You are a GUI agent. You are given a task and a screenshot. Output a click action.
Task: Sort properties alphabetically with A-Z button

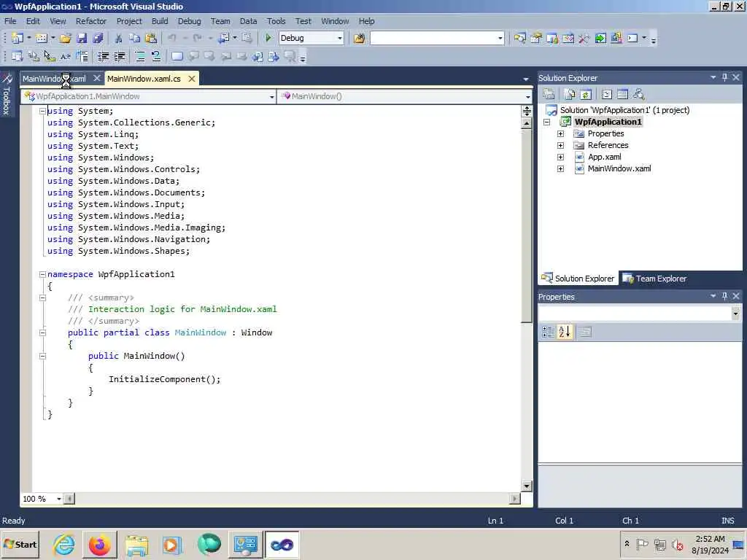[565, 332]
